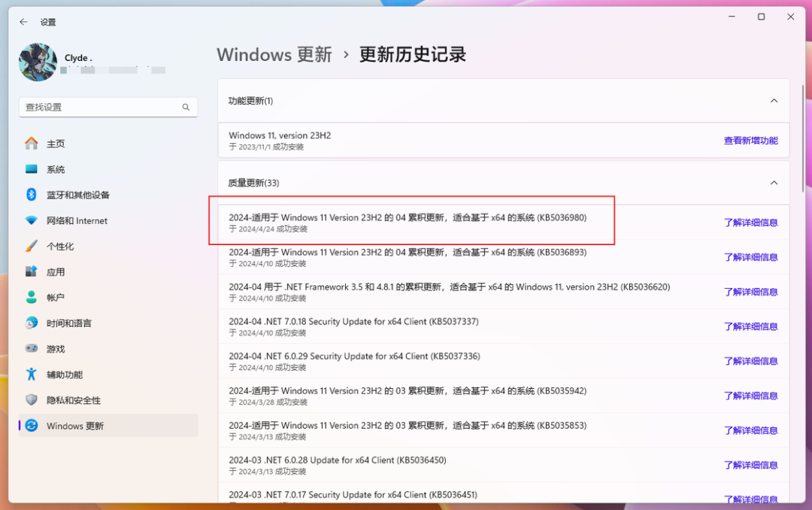
Task: Select 隐私和安全性 in the sidebar
Action: coord(108,400)
